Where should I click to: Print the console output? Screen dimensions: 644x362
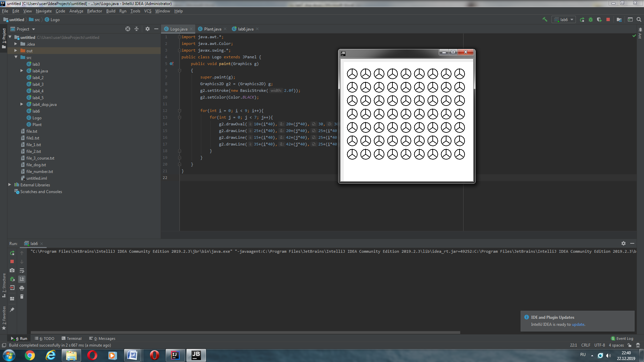coord(22,288)
